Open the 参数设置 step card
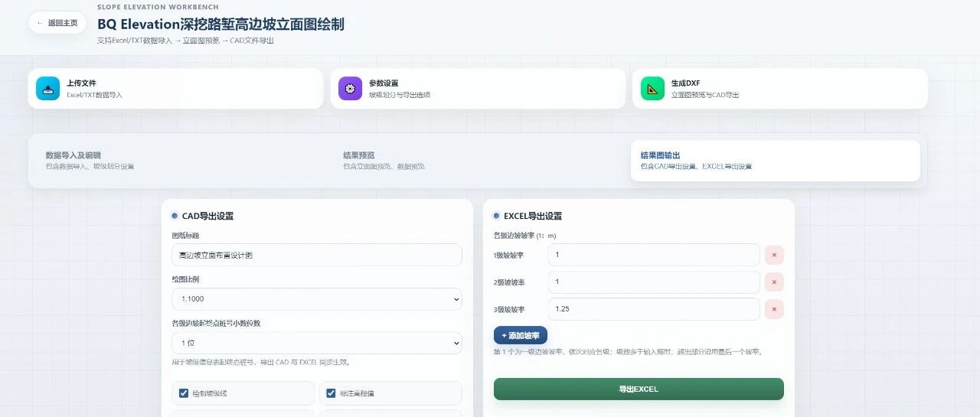This screenshot has height=417, width=980. point(478,88)
